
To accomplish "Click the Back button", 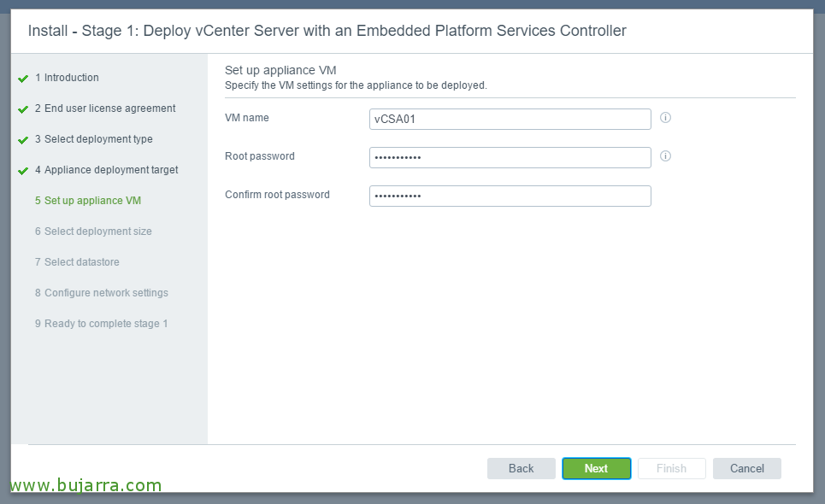I will point(521,468).
